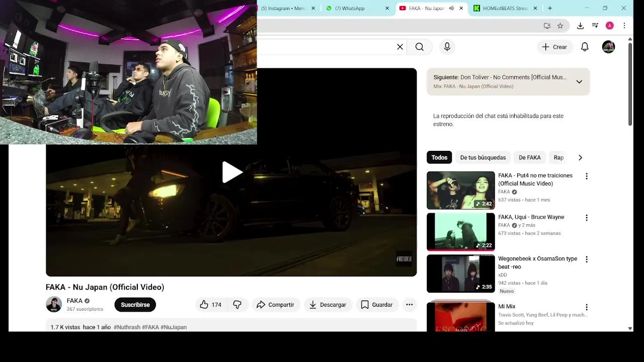Open video title FAKA - Put4 no me traiciones
Viewport: 644px width, 362px height.
535,179
